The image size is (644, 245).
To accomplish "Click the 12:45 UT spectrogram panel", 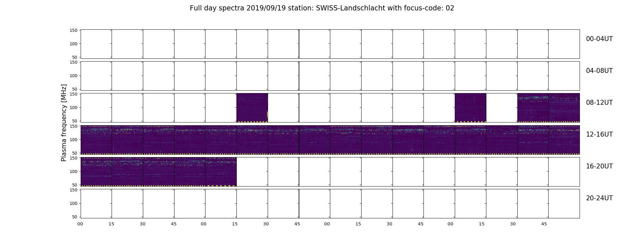I will [x=190, y=140].
